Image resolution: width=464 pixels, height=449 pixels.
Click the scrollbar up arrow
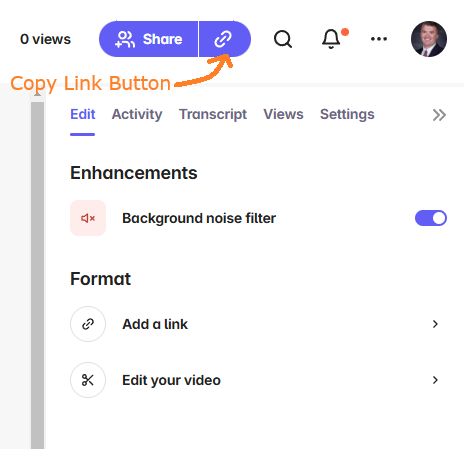tap(38, 95)
